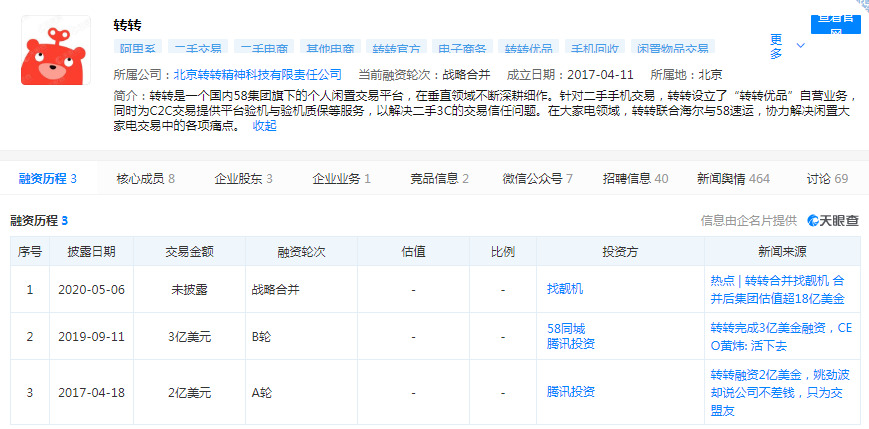Image resolution: width=869 pixels, height=429 pixels.
Task: Click the 成立日期：2017-04-11 text
Action: coord(570,75)
